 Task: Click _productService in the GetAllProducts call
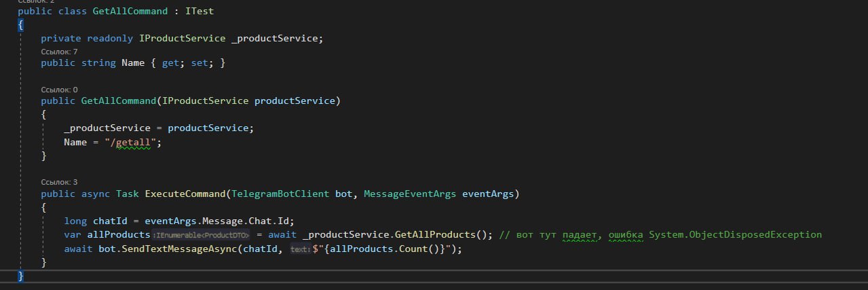click(x=345, y=235)
